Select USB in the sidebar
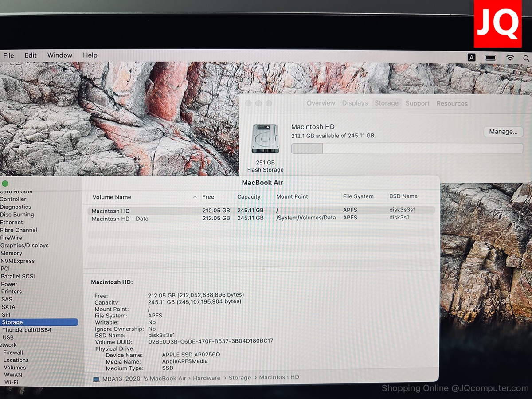Image resolution: width=532 pixels, height=399 pixels. 8,337
